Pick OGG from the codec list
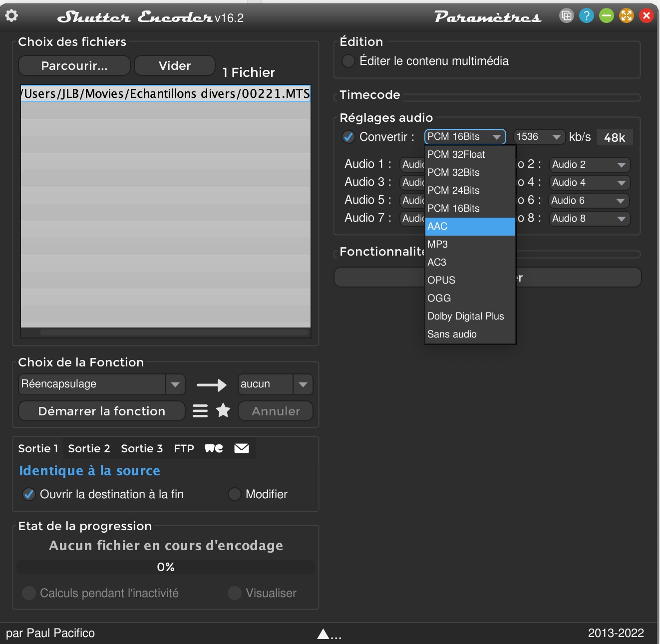The width and height of the screenshot is (660, 644). 470,299
